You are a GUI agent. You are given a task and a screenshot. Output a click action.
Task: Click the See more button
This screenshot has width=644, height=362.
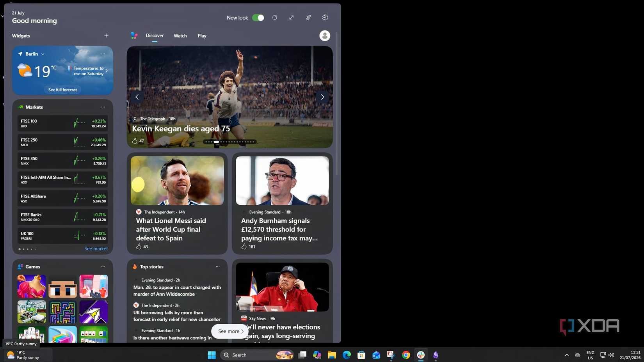click(230, 331)
